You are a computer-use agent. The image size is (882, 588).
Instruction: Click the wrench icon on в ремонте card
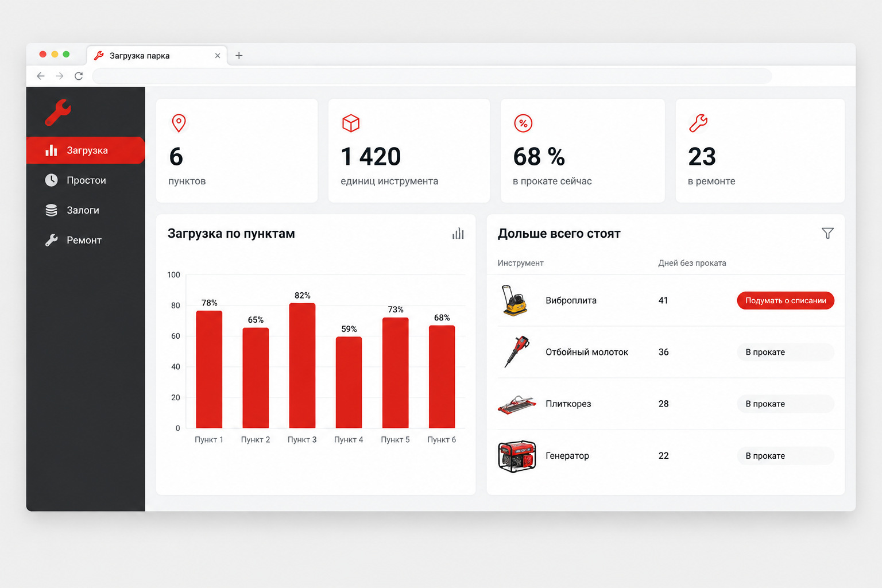(698, 123)
